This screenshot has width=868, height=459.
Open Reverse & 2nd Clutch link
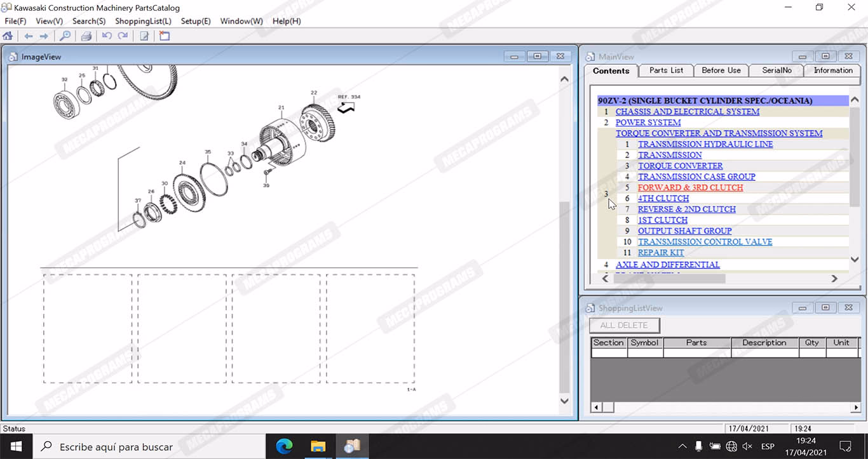coord(686,209)
